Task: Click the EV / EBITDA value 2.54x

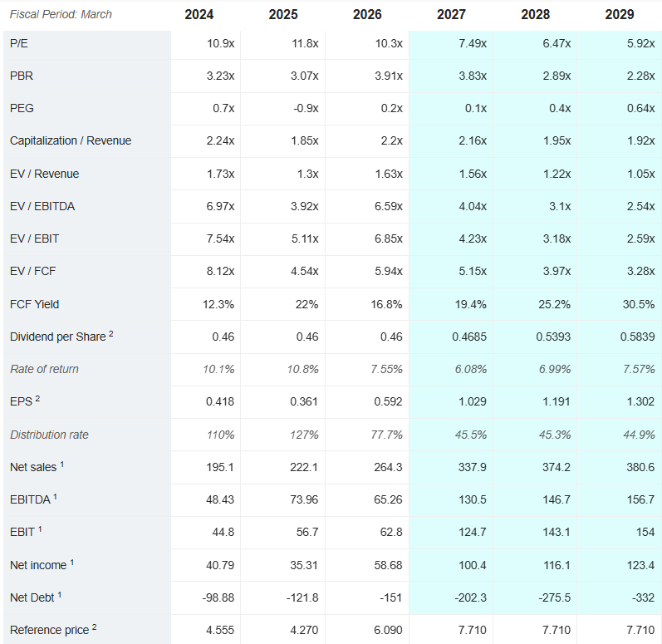Action: (640, 207)
